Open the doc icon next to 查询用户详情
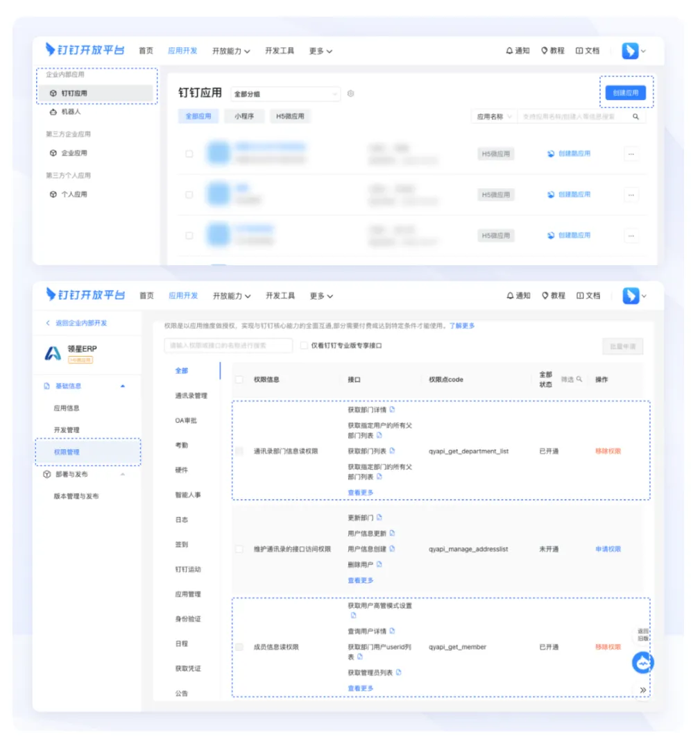This screenshot has width=700, height=744. click(x=392, y=631)
